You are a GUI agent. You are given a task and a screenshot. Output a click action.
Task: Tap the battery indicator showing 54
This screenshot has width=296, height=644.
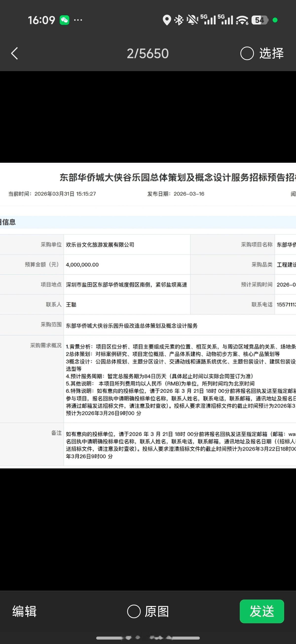(x=260, y=20)
